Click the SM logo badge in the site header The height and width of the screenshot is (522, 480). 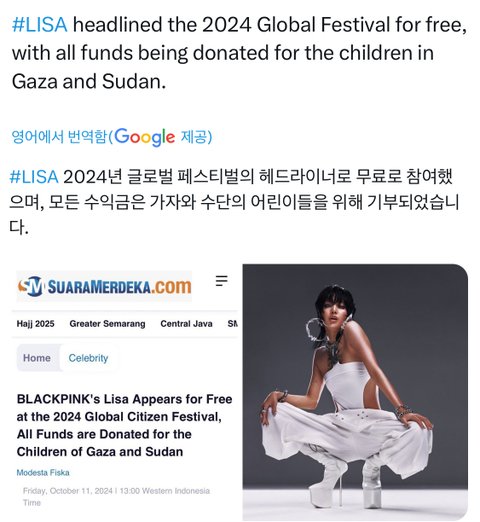coord(31,286)
